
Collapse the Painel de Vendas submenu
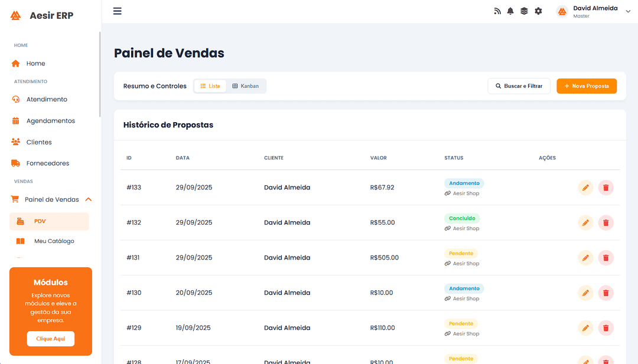(89, 199)
